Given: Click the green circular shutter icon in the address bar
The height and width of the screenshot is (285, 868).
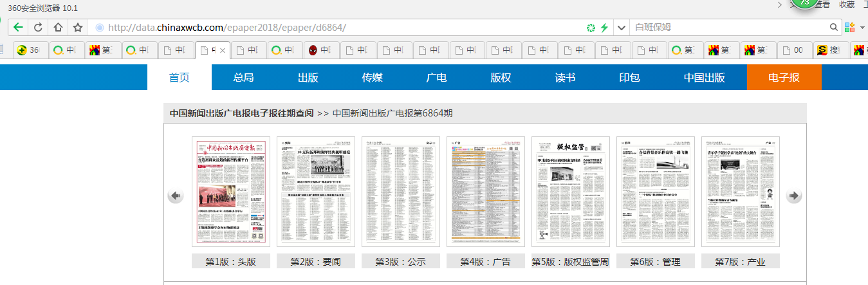Looking at the screenshot, I should (590, 28).
